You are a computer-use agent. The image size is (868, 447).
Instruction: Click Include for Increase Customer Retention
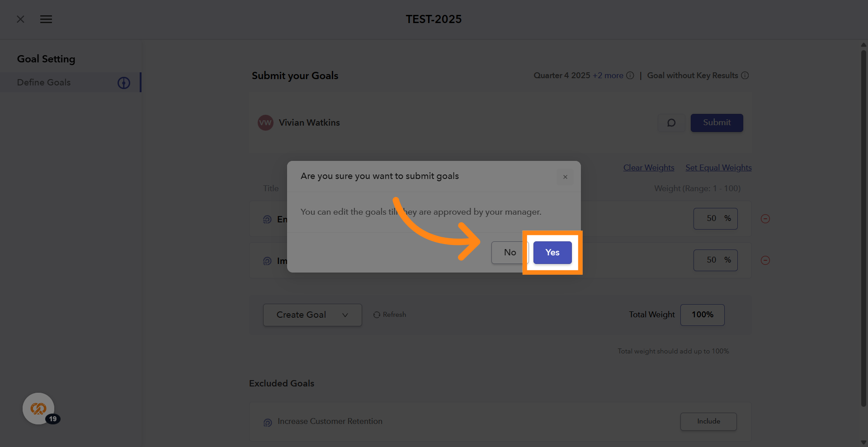tap(708, 421)
